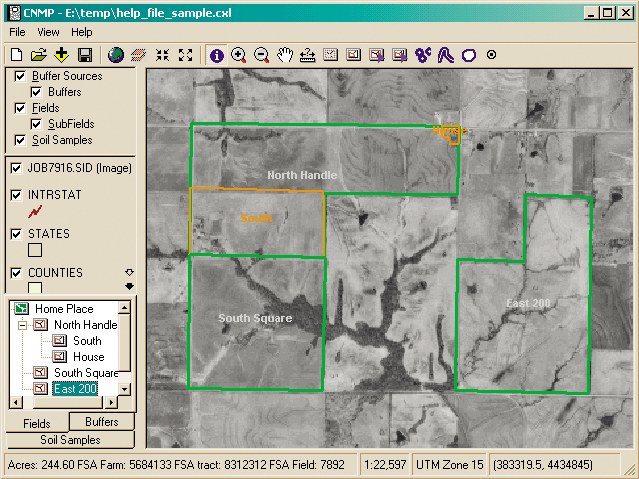Switch to the Fields tab
The width and height of the screenshot is (639, 479).
pos(37,424)
